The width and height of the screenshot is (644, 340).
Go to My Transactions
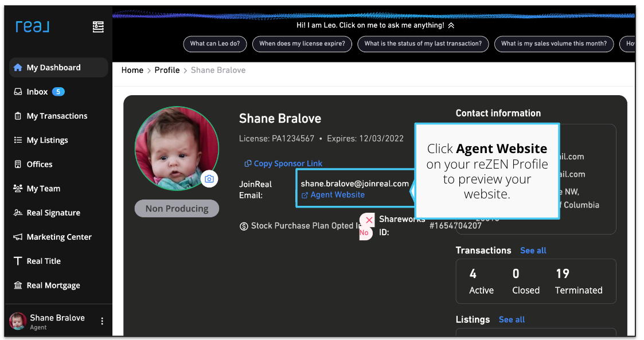pyautogui.click(x=57, y=116)
